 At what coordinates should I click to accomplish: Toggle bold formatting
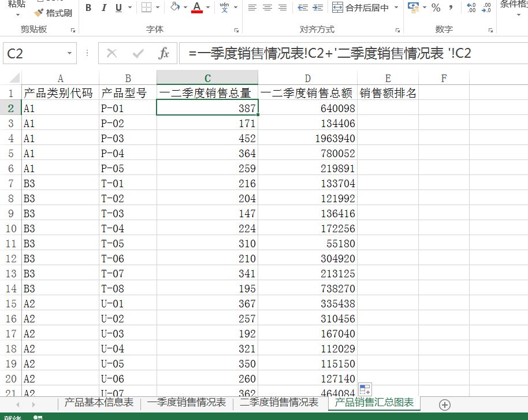click(88, 8)
